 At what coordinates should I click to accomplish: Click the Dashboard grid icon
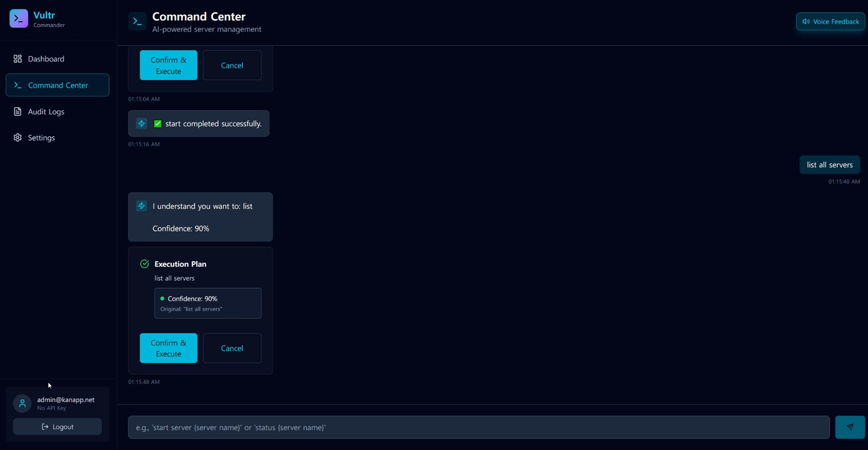point(18,59)
